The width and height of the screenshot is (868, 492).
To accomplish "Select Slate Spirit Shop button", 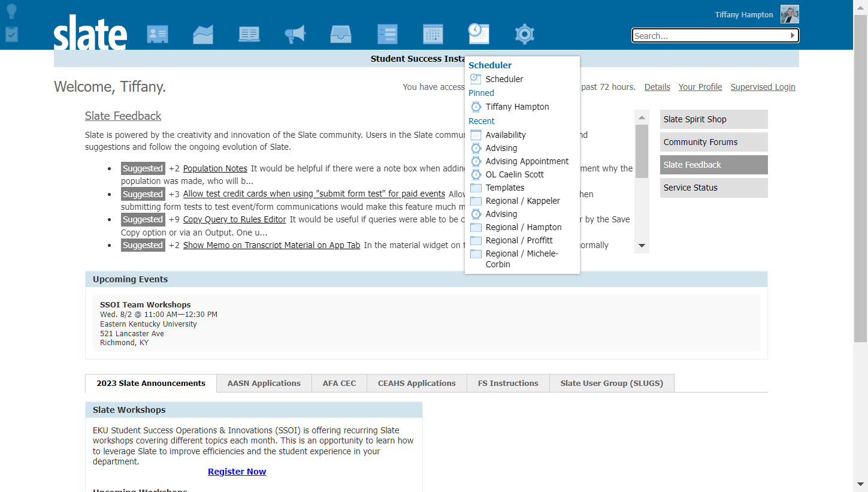I will [713, 119].
